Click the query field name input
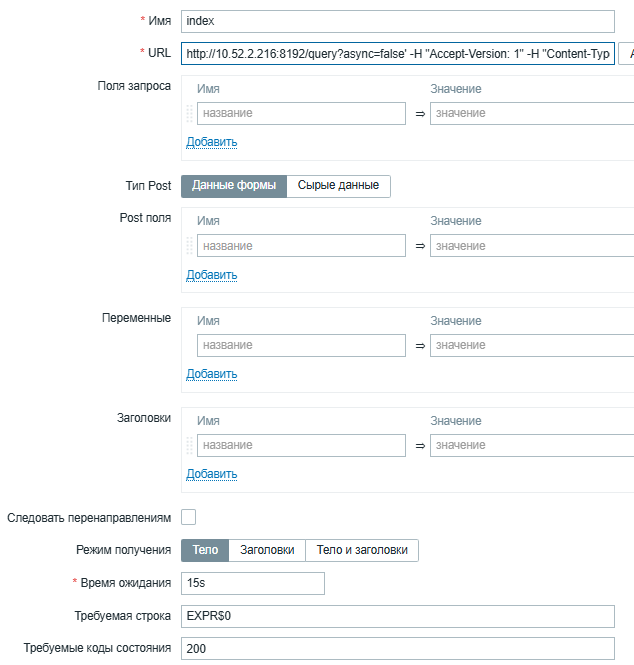This screenshot has height=665, width=634. pyautogui.click(x=301, y=113)
